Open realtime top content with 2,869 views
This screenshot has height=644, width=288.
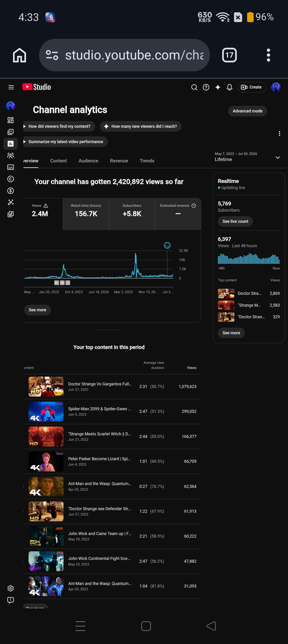[249, 293]
